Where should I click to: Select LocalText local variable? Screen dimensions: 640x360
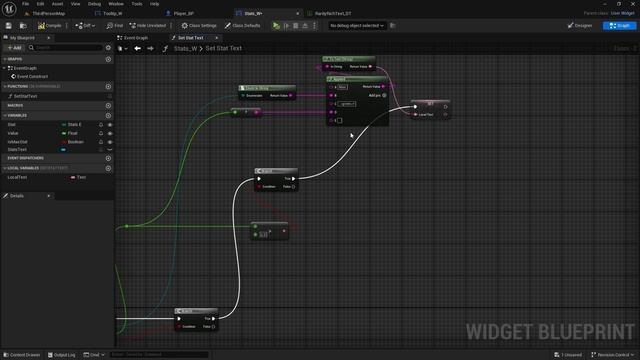point(17,178)
